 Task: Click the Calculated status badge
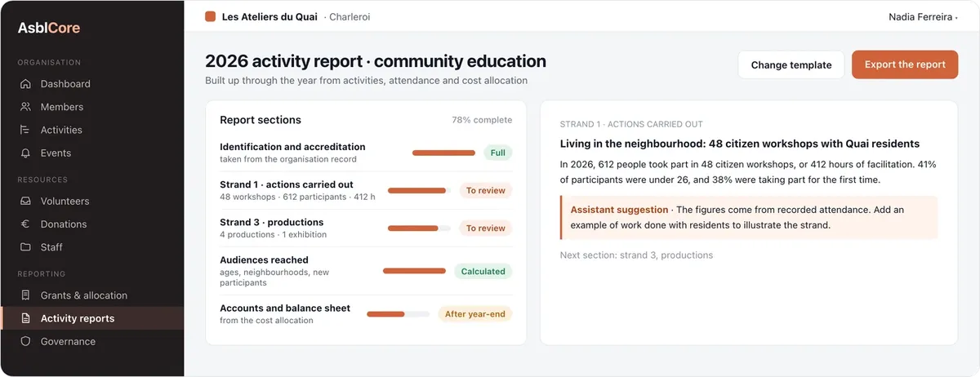pyautogui.click(x=483, y=271)
